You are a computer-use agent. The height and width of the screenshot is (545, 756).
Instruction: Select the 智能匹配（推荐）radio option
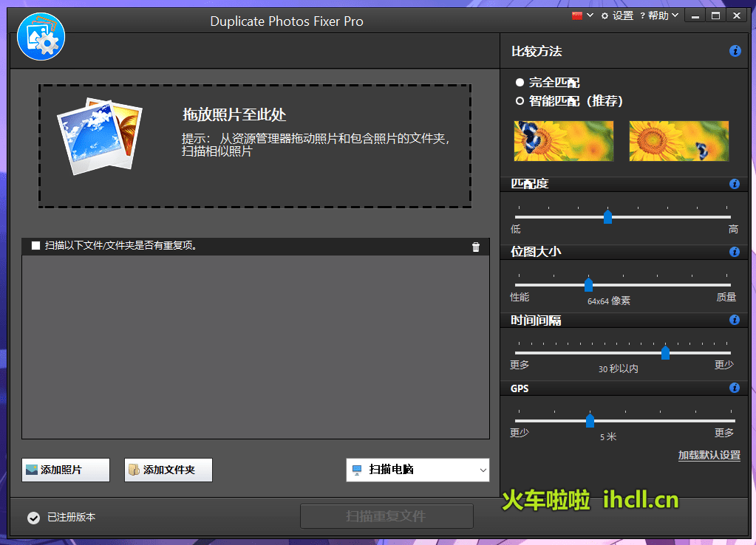(520, 100)
